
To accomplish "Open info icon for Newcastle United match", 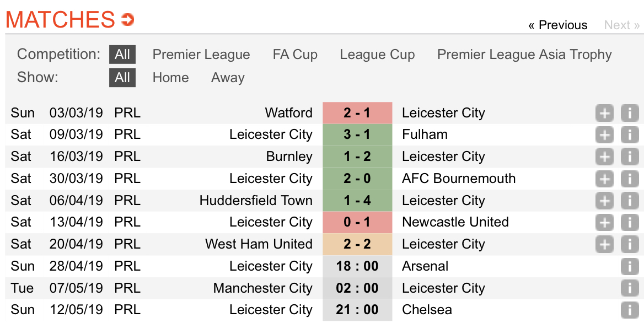I will pyautogui.click(x=630, y=223).
